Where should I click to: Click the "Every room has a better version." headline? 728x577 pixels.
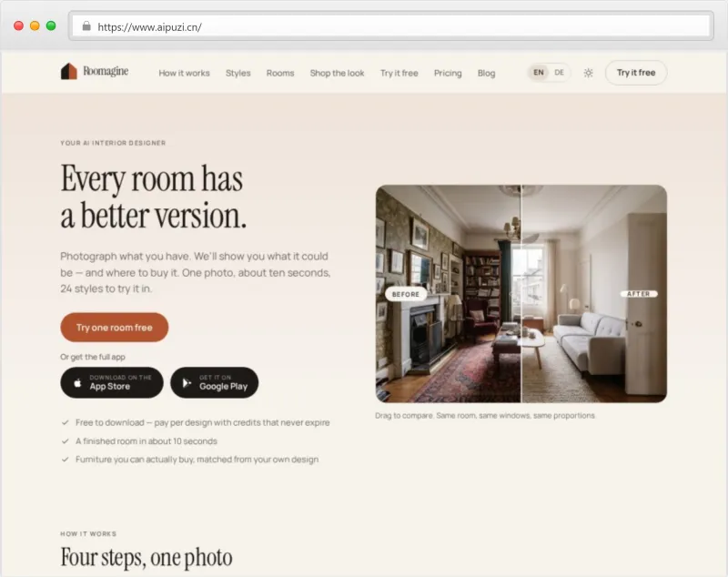(153, 197)
